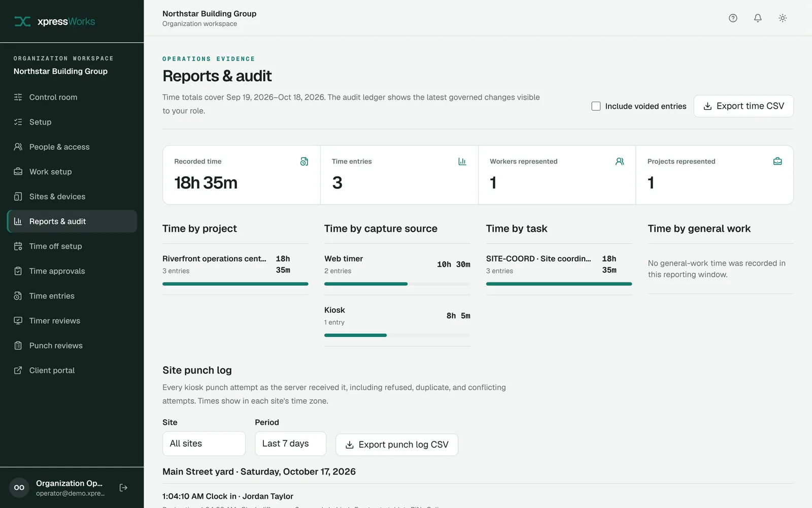812x508 pixels.
Task: Click the Kiosk time progress bar
Action: (397, 335)
